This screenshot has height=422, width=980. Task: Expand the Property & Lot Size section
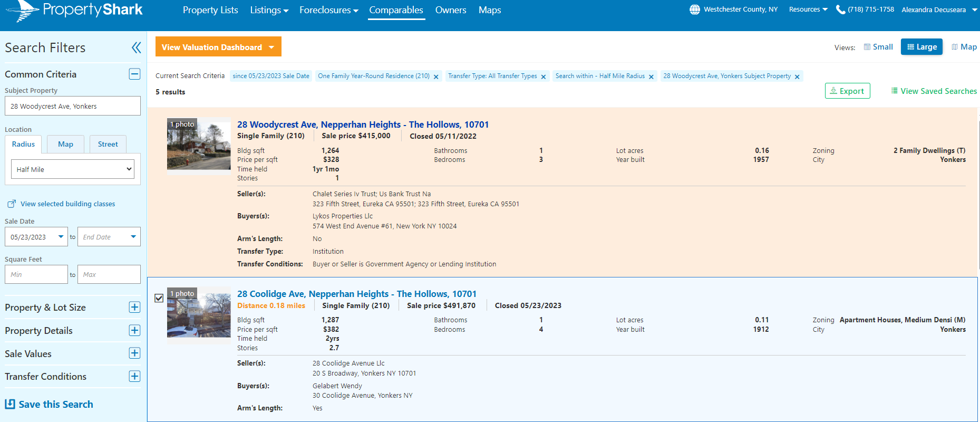click(135, 308)
